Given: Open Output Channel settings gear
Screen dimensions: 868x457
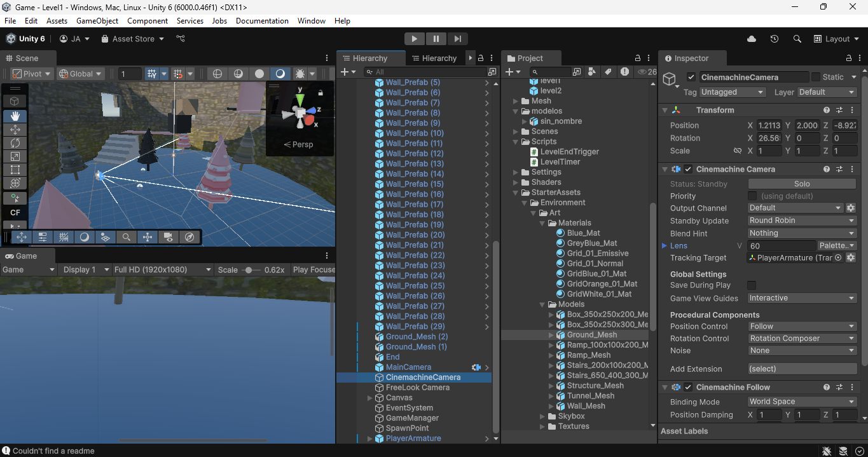Looking at the screenshot, I should (851, 208).
